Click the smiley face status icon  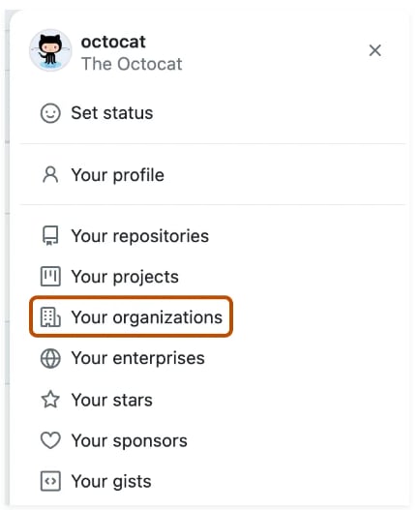click(x=50, y=113)
